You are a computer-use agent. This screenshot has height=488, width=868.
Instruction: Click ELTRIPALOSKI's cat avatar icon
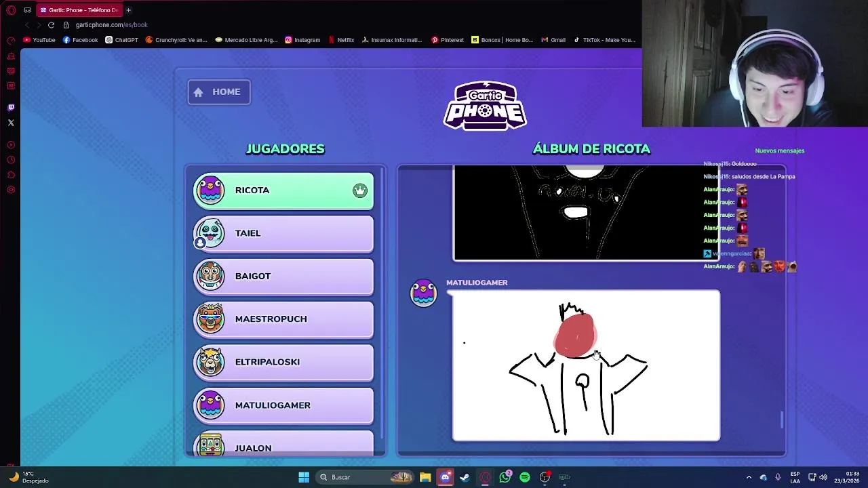coord(210,362)
